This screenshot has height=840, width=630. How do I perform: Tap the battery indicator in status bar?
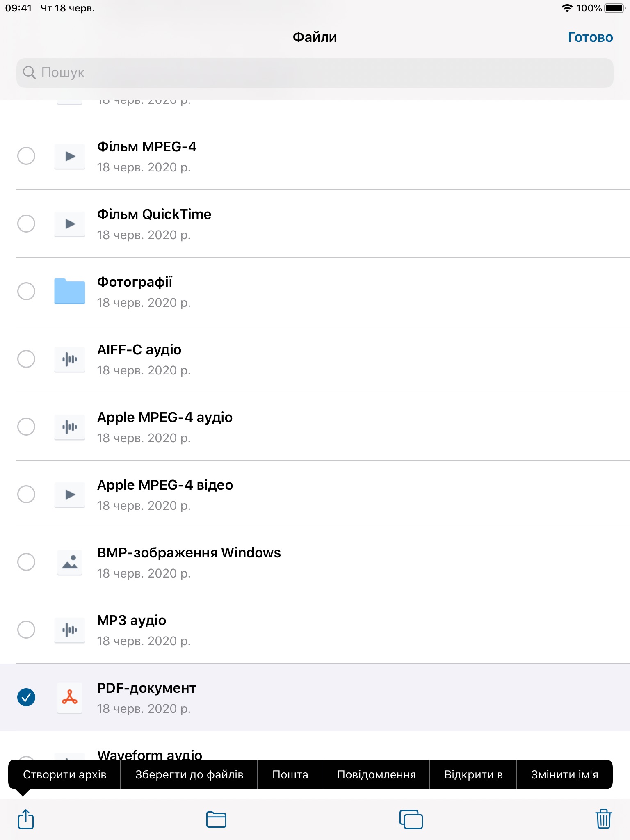(x=614, y=8)
